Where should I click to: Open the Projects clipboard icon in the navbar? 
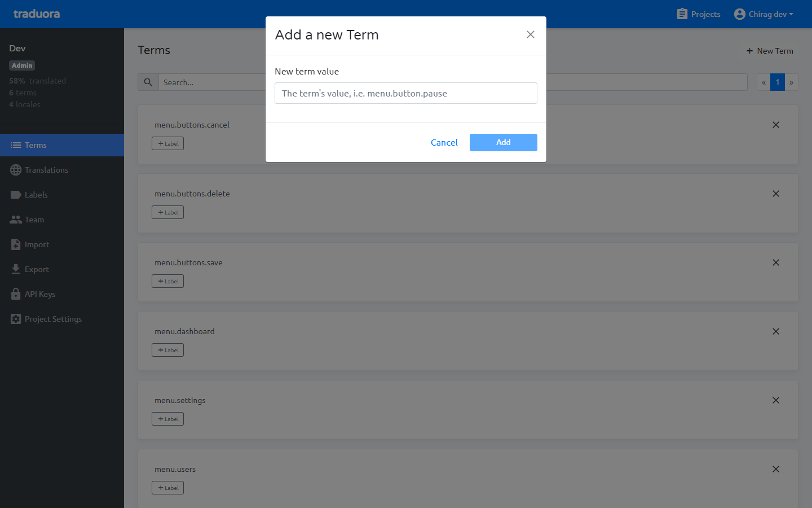click(x=682, y=14)
